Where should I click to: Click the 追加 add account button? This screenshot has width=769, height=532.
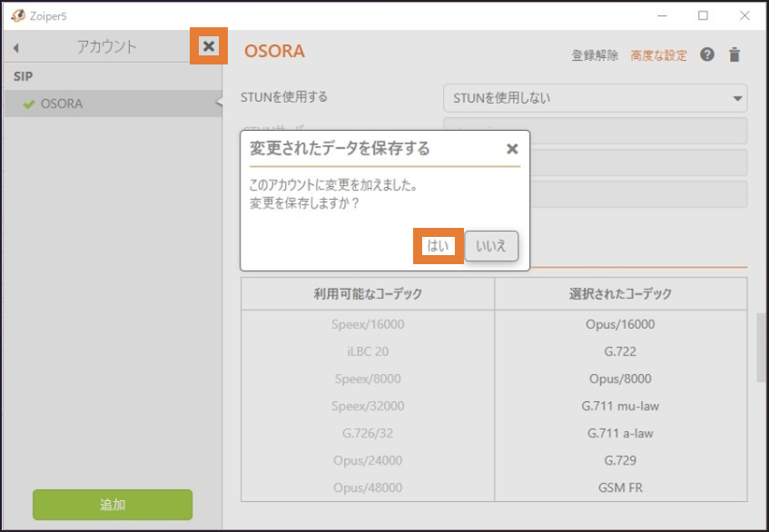click(x=113, y=505)
